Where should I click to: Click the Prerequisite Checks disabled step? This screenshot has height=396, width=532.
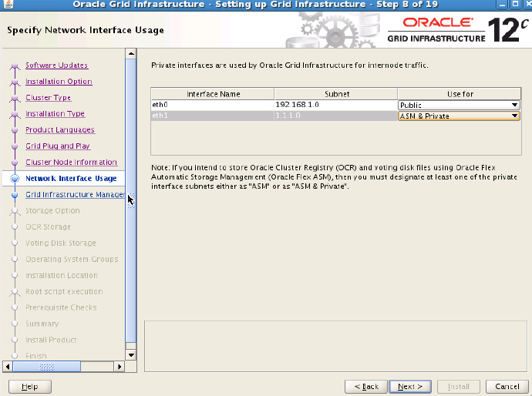(x=61, y=307)
